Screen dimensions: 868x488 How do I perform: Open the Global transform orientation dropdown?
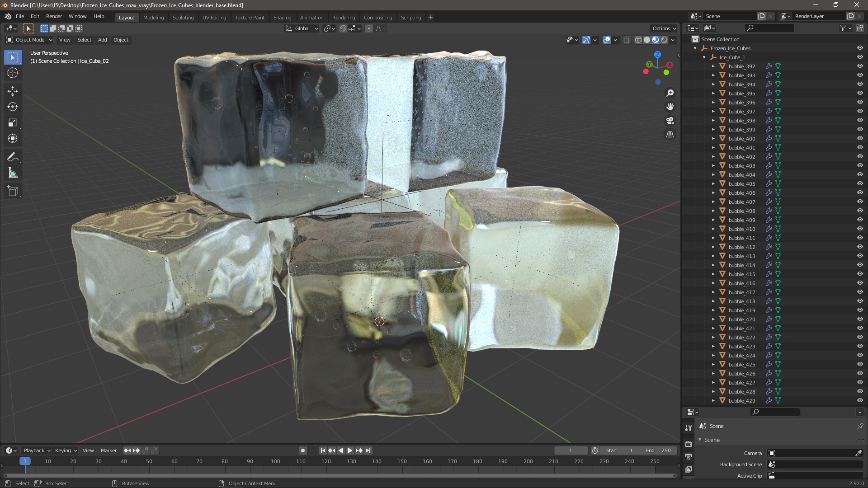pos(302,28)
